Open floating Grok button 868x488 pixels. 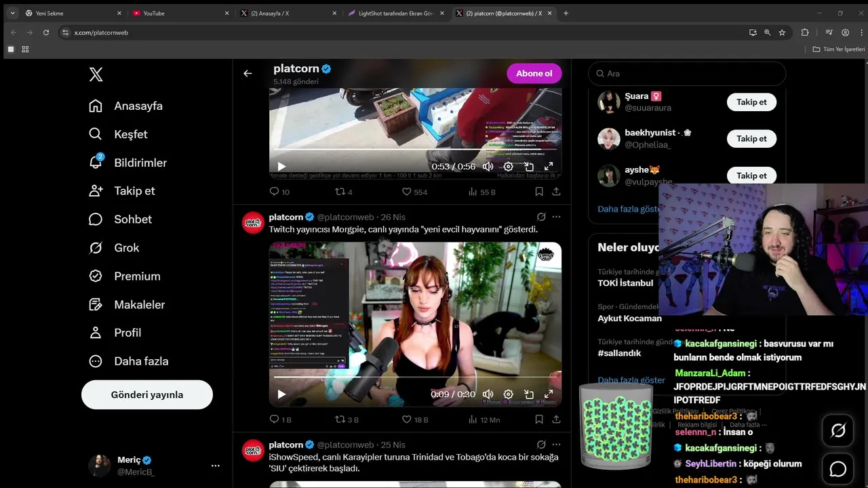838,430
